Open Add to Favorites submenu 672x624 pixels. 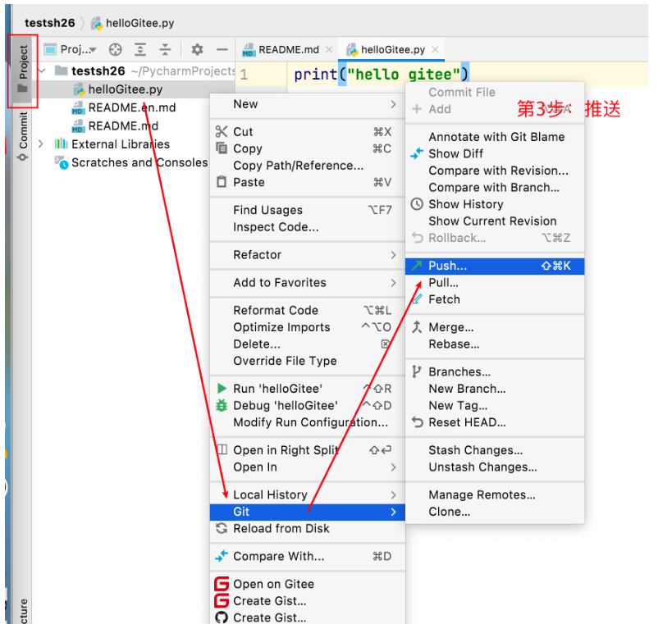pyautogui.click(x=308, y=282)
